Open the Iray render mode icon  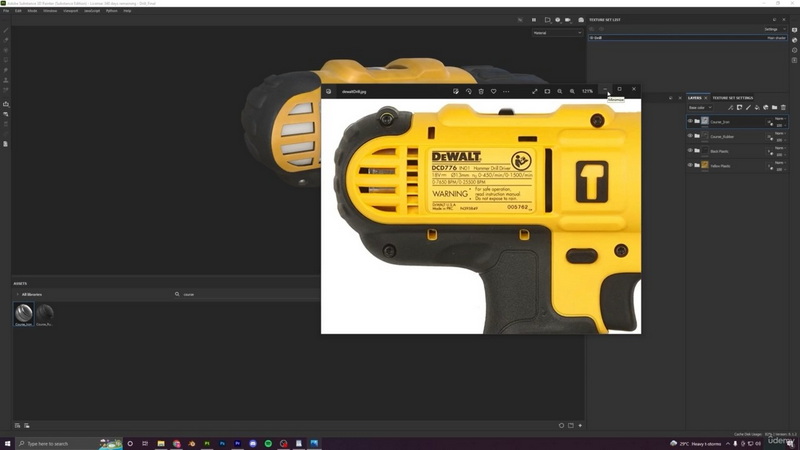tap(581, 20)
